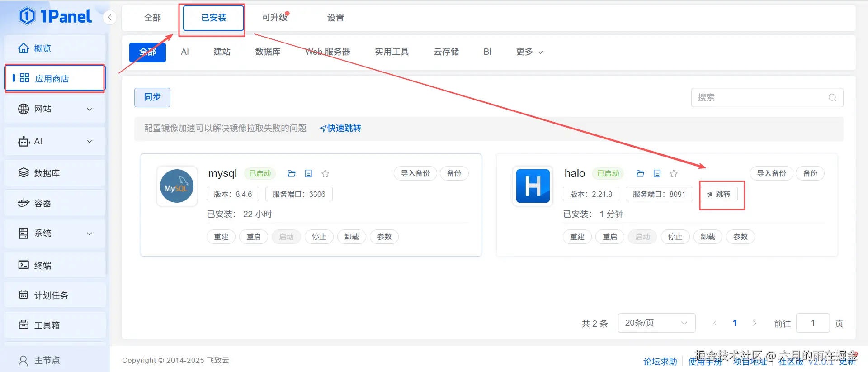Expand the 更多 categories dropdown

(529, 52)
